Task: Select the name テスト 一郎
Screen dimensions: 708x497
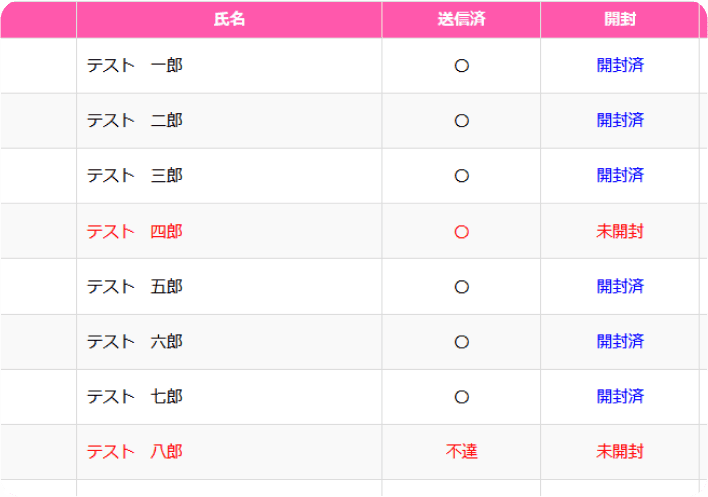Action: pyautogui.click(x=135, y=65)
